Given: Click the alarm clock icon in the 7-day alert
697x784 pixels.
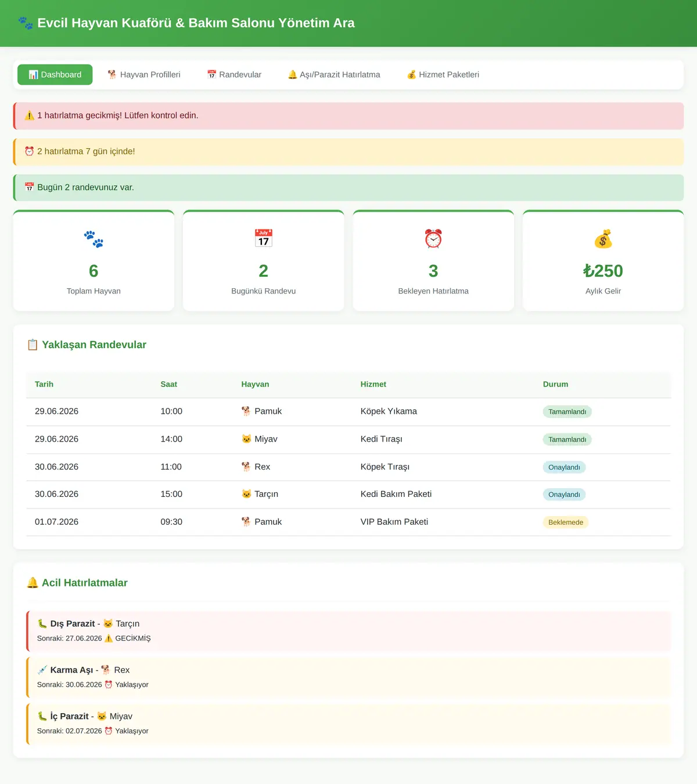Looking at the screenshot, I should [30, 152].
